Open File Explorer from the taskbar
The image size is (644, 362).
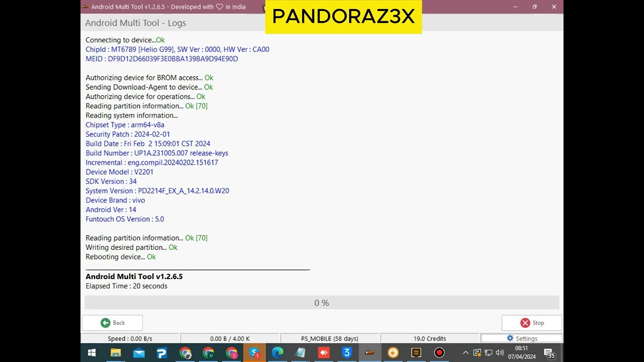click(116, 353)
